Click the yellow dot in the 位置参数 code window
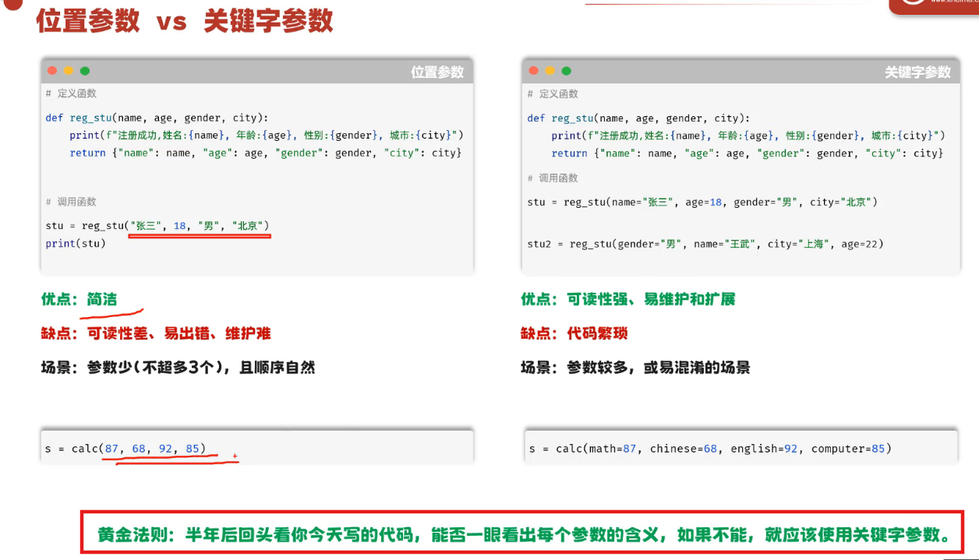The image size is (979, 560). [x=69, y=70]
